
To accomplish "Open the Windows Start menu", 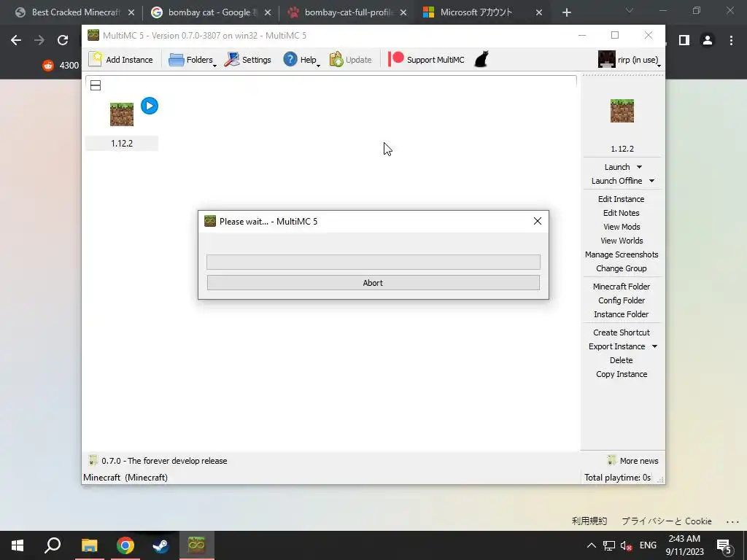I will (x=18, y=545).
